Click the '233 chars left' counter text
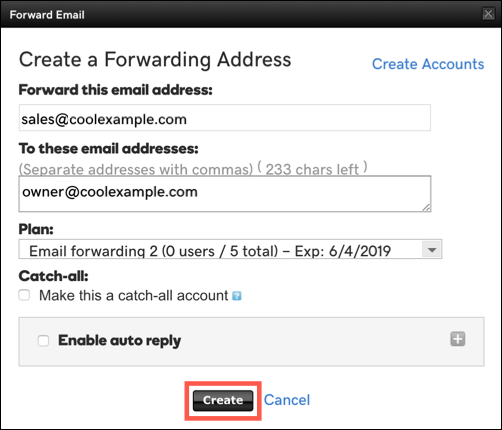 312,169
